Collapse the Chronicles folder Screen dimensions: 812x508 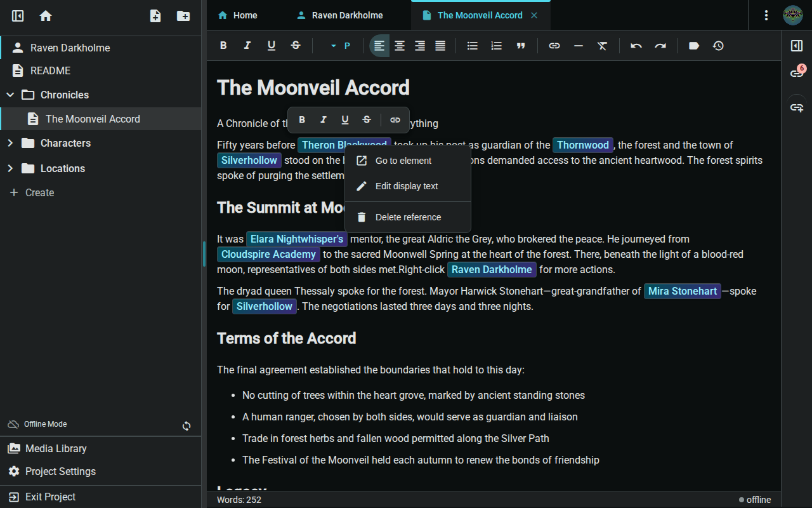pos(10,95)
